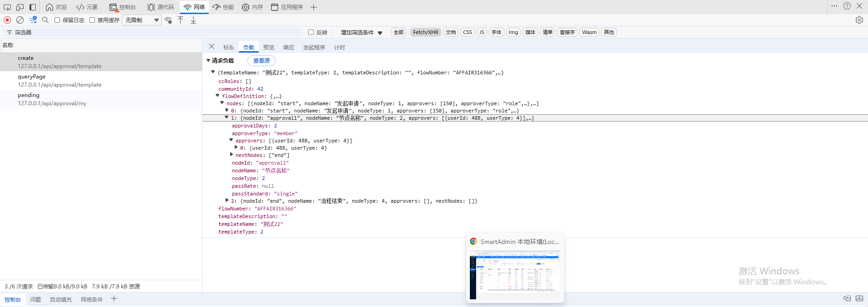
Task: Open the 无限制 throttling dropdown
Action: [x=142, y=20]
